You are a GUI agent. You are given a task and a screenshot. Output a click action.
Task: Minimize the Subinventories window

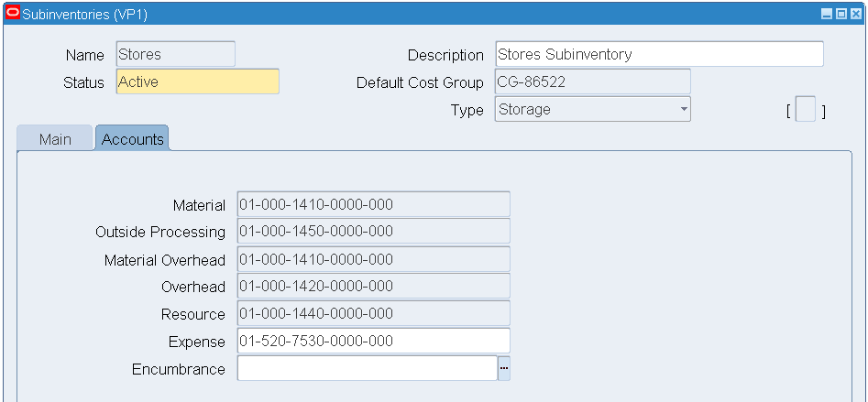(827, 15)
